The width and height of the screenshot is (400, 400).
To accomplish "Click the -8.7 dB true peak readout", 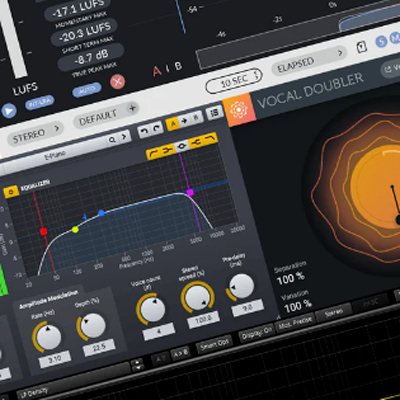I will point(91,58).
